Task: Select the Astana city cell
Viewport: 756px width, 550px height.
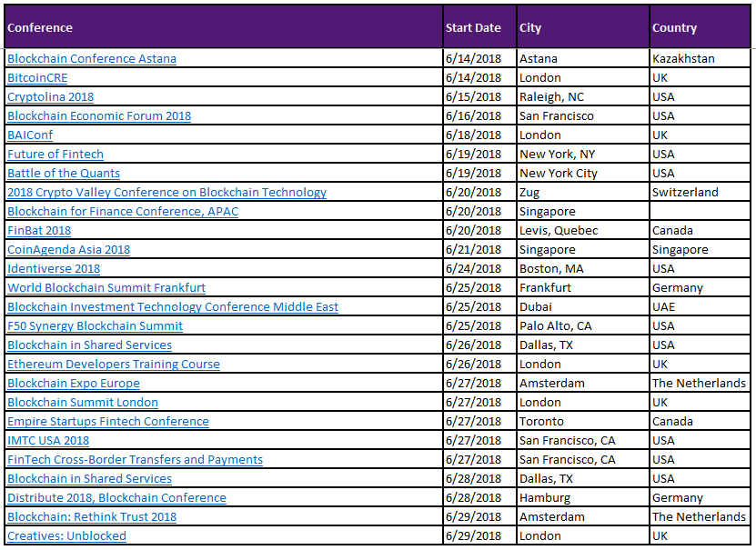Action: [583, 59]
